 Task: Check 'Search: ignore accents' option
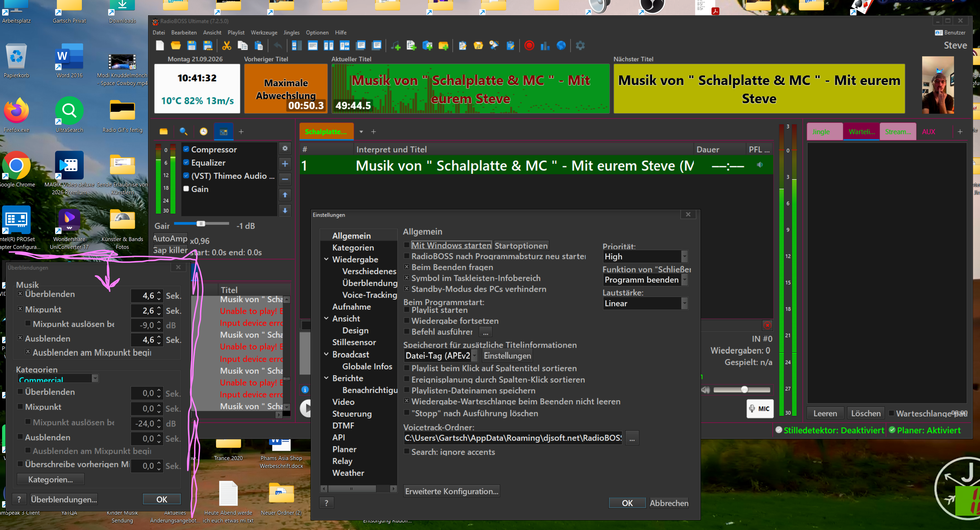click(407, 451)
